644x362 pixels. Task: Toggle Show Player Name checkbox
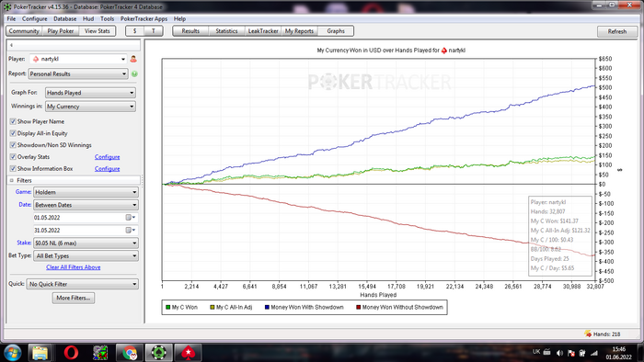13,121
